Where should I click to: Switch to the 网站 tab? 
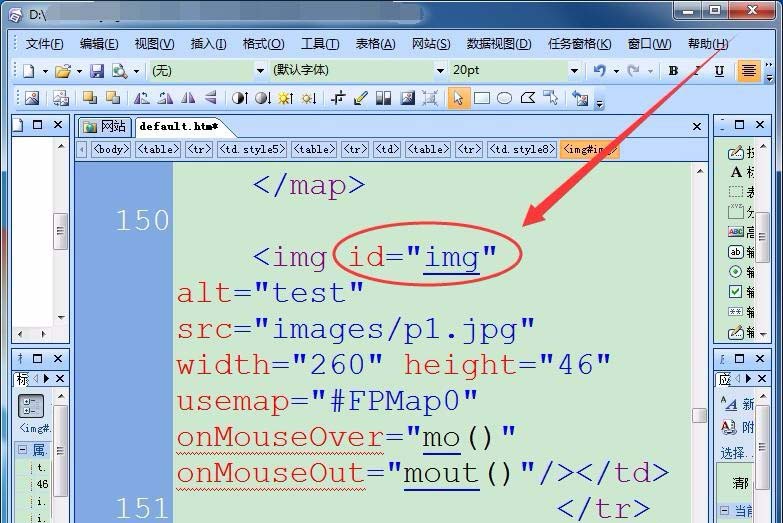click(105, 126)
